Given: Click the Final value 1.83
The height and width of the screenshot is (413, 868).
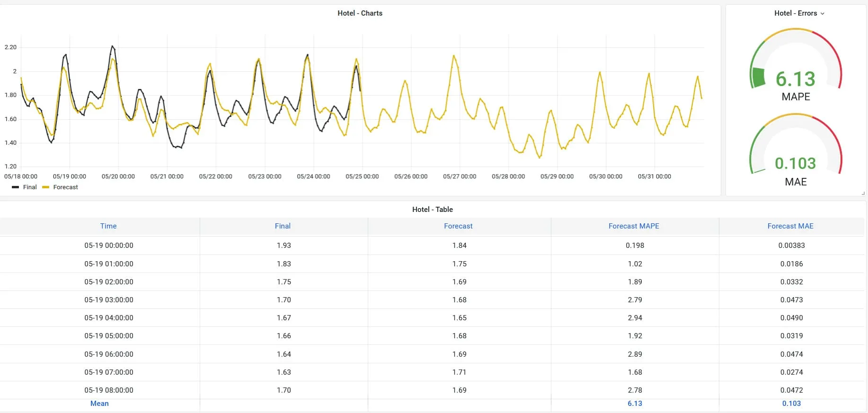Looking at the screenshot, I should [x=284, y=264].
